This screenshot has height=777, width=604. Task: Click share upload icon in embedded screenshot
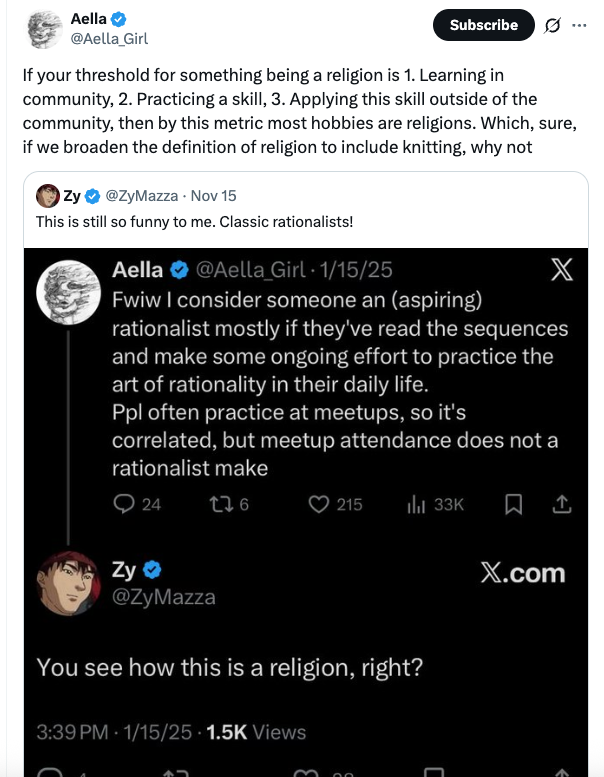tap(561, 504)
